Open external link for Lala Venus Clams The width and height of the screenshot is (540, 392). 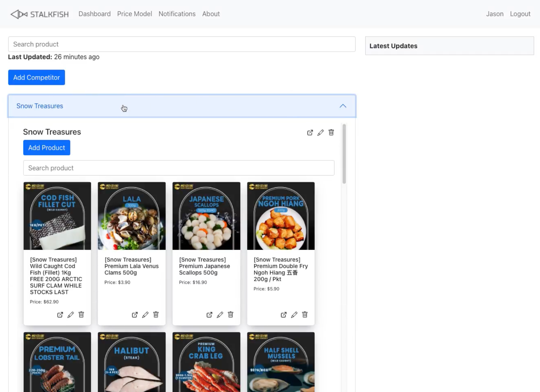click(x=135, y=314)
